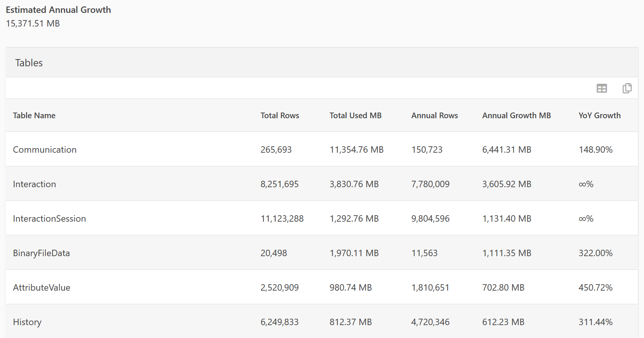This screenshot has height=338, width=644.
Task: Click the History table name
Action: pos(27,322)
